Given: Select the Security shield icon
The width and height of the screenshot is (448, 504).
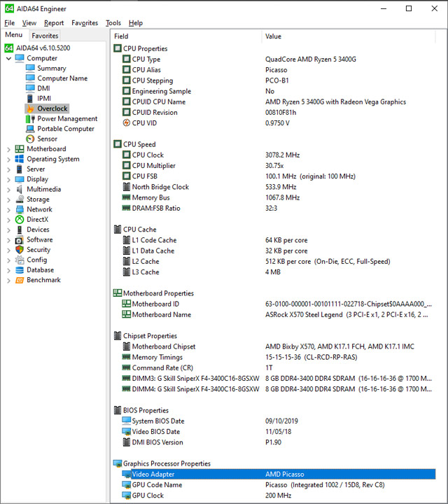Looking at the screenshot, I should [x=20, y=250].
